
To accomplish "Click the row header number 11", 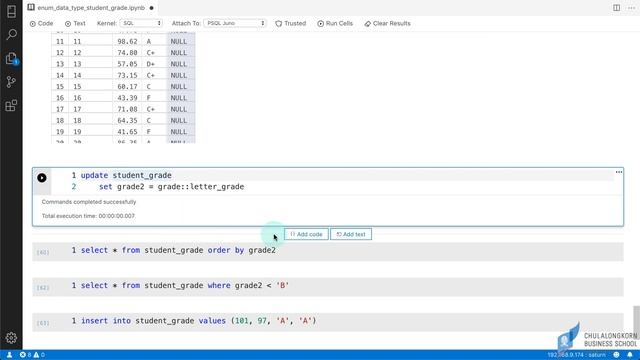I will (60, 41).
